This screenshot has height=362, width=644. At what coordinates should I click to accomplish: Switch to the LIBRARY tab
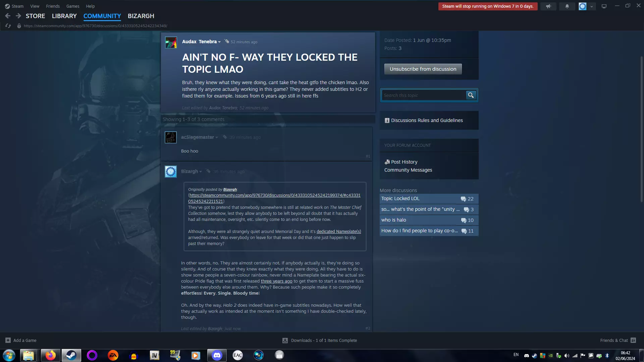pyautogui.click(x=64, y=16)
